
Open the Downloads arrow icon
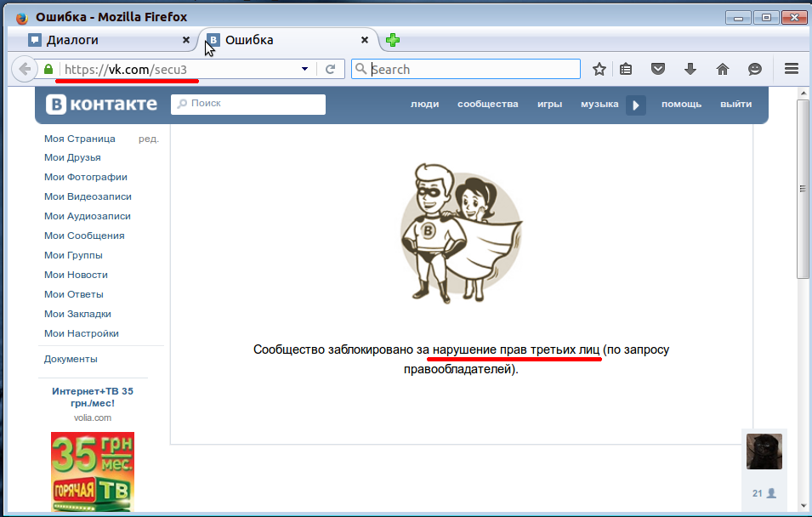pos(690,70)
